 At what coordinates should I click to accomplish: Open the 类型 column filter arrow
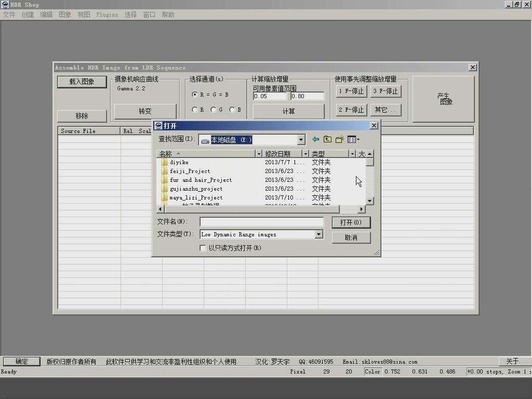pyautogui.click(x=352, y=154)
